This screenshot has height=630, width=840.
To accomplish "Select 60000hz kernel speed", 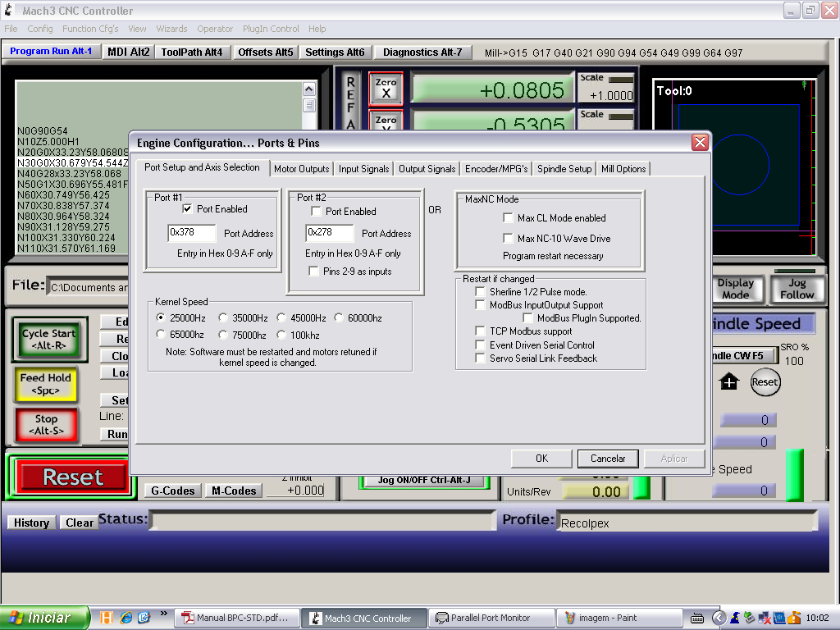I will pyautogui.click(x=339, y=317).
